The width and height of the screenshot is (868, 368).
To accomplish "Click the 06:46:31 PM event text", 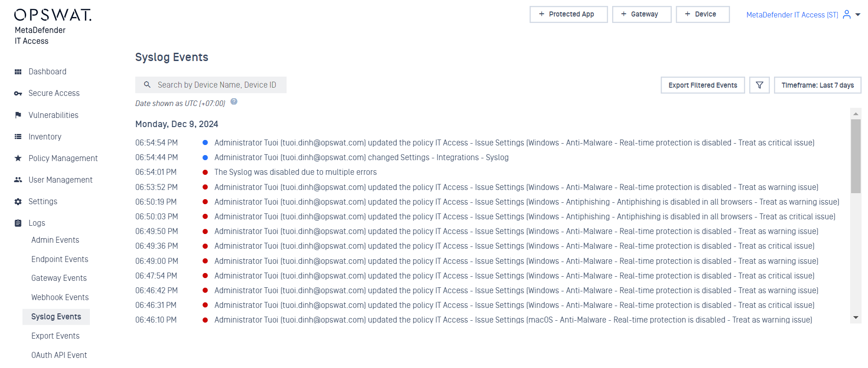I will click(514, 305).
